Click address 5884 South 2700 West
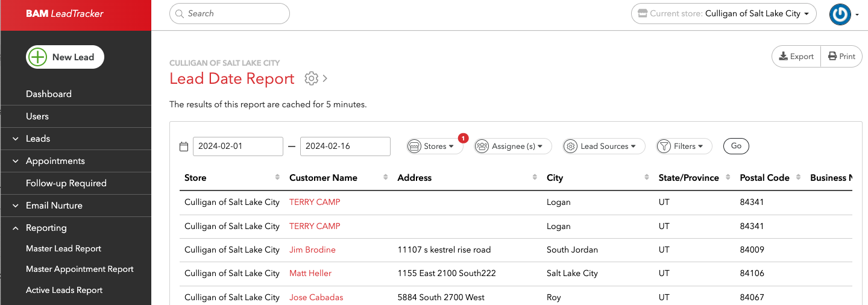The width and height of the screenshot is (868, 305). pos(441,297)
